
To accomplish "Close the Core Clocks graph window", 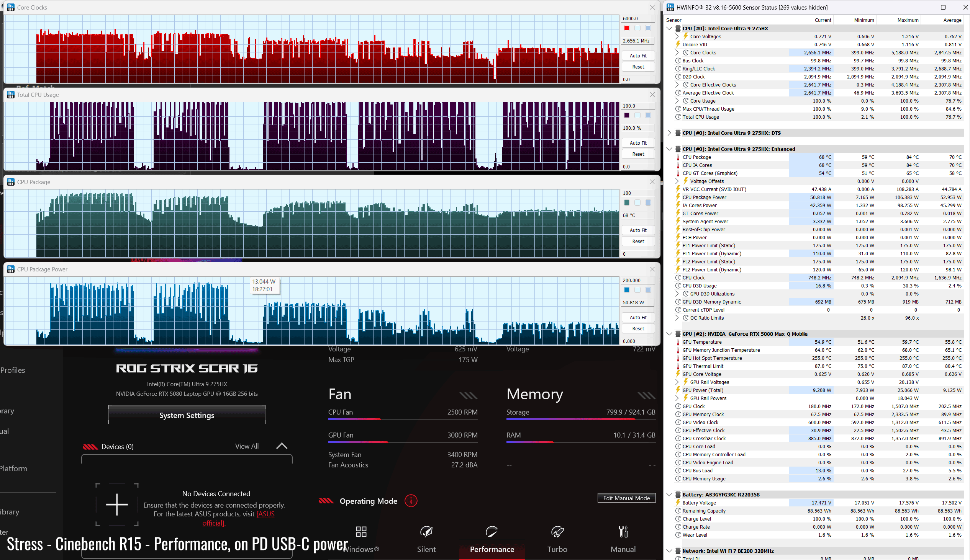I will pos(652,7).
